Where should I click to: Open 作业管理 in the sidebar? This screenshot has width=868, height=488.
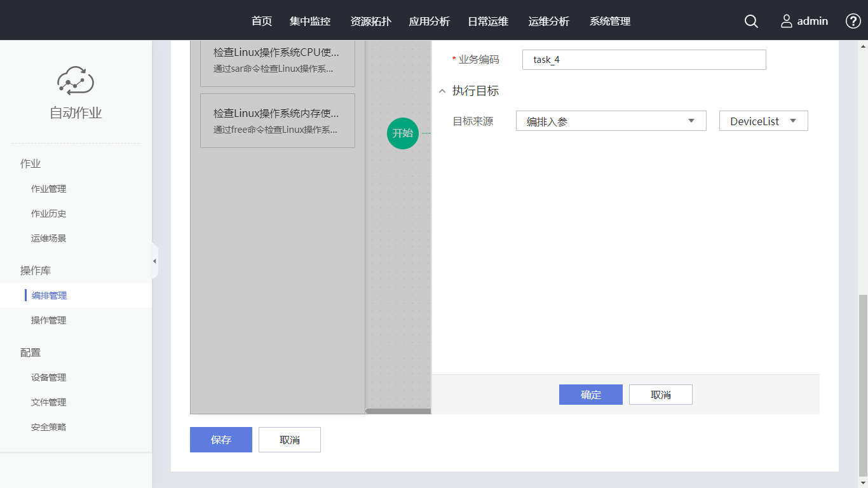[x=49, y=189]
